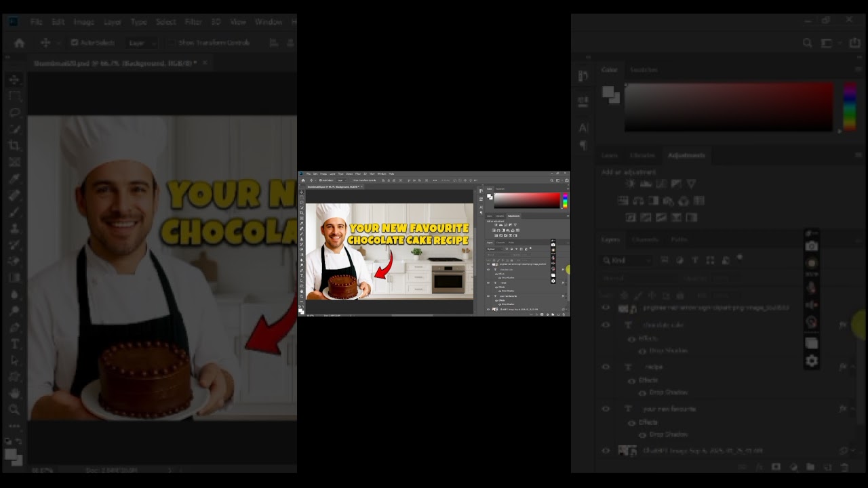Collapse 'your new favourite' layer effects in centered window
The width and height of the screenshot is (868, 488).
[566, 296]
